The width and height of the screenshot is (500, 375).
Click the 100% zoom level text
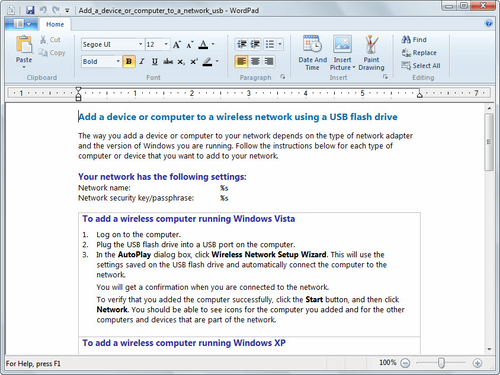click(388, 363)
